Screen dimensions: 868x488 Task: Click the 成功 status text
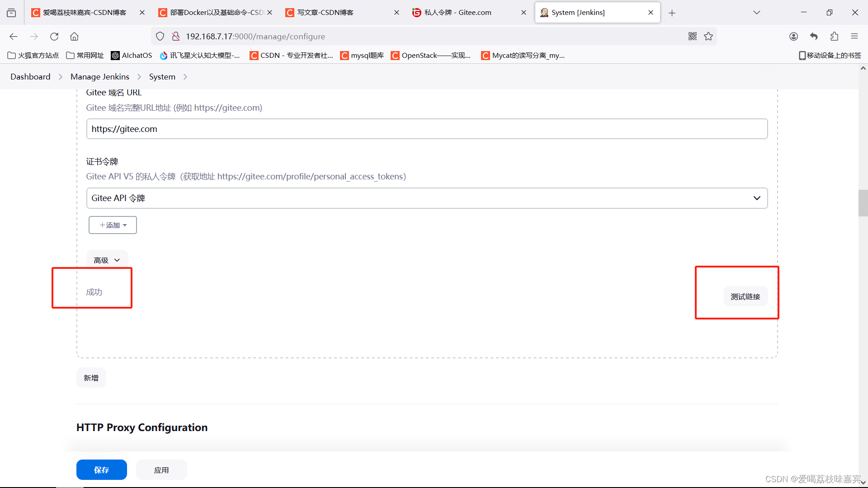[x=94, y=292]
